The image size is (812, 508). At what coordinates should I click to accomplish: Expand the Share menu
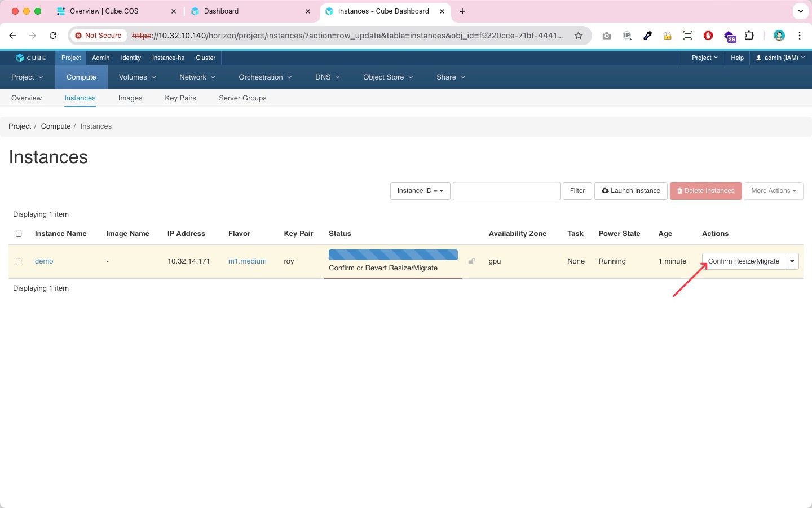point(451,77)
